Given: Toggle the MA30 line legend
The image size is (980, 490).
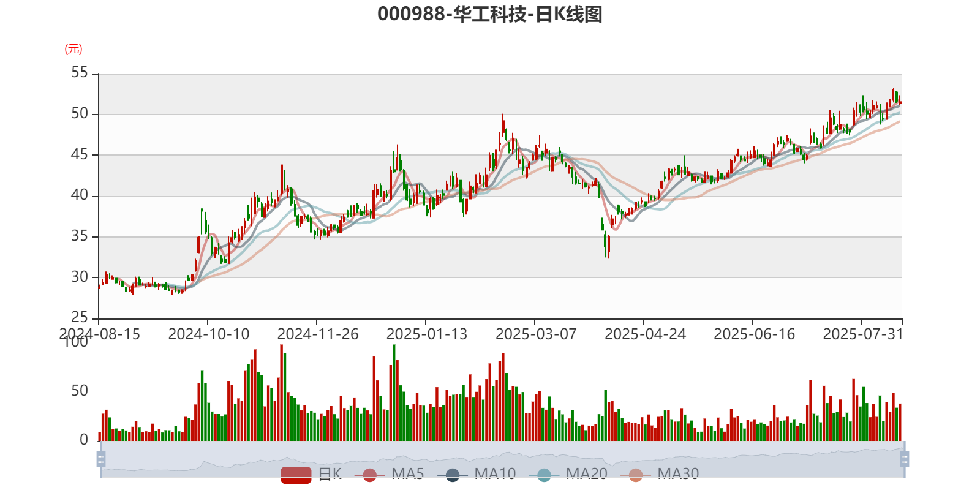Looking at the screenshot, I should coord(660,474).
